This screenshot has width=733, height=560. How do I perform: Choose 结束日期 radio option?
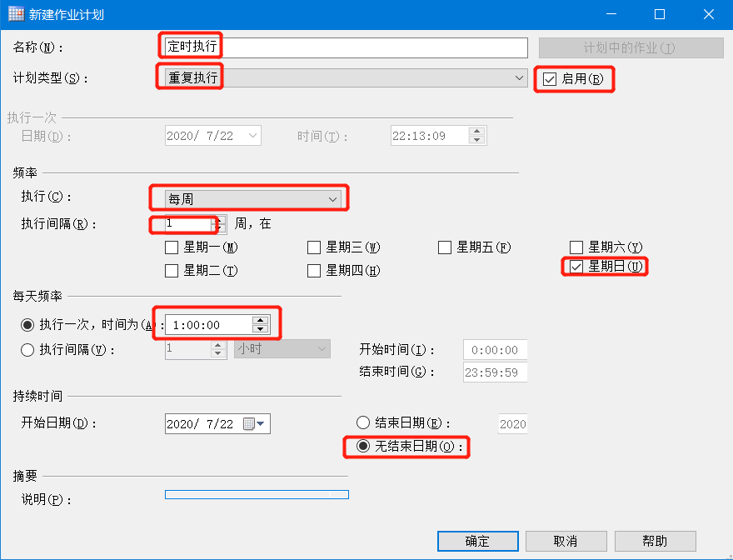[363, 422]
